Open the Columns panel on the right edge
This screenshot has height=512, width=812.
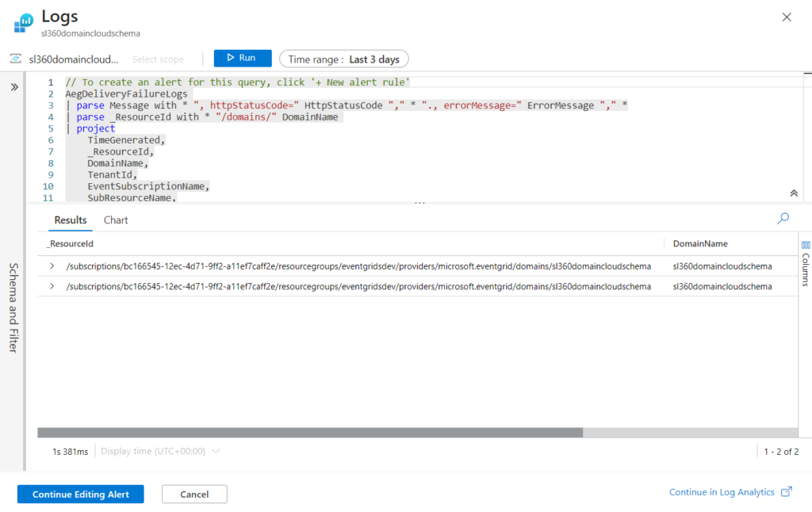804,262
